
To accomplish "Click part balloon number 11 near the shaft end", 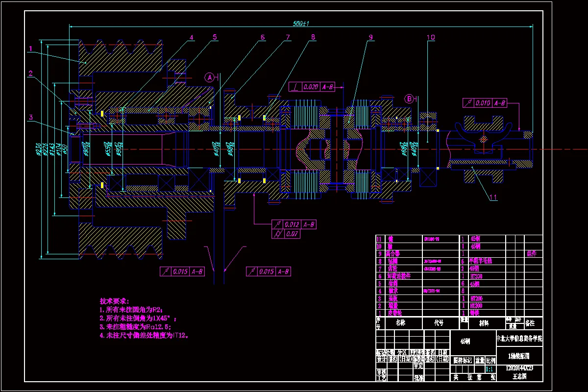I will tap(494, 197).
